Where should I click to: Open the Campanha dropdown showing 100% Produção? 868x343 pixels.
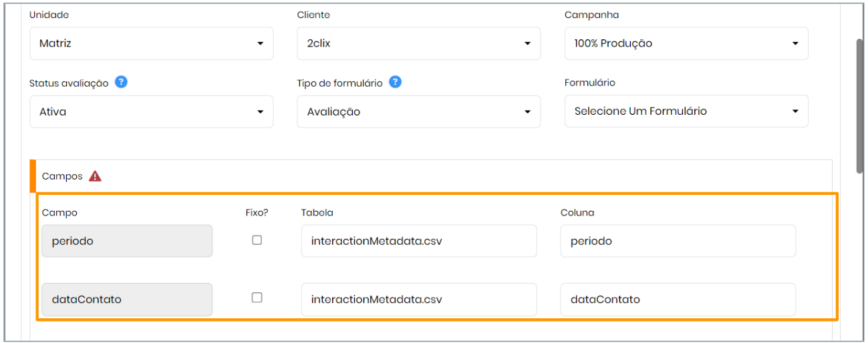click(686, 43)
